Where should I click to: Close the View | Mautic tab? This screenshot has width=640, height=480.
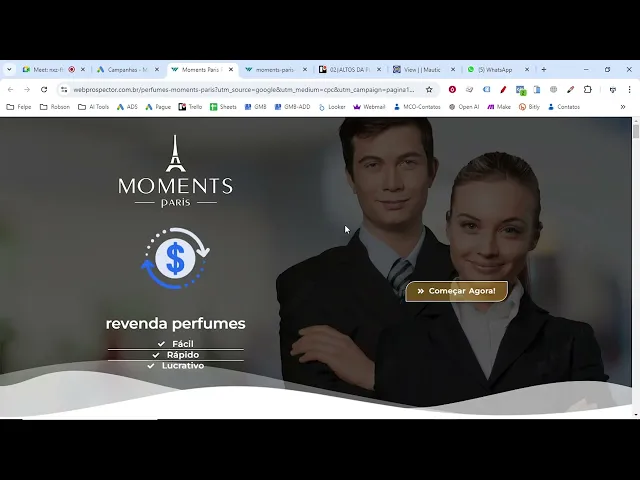coord(453,70)
